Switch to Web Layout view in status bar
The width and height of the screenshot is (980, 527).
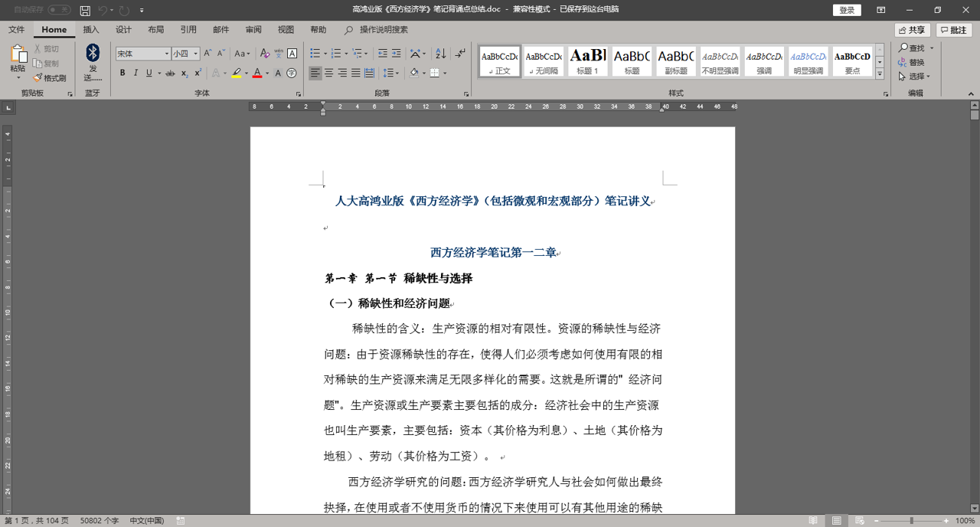click(x=860, y=521)
